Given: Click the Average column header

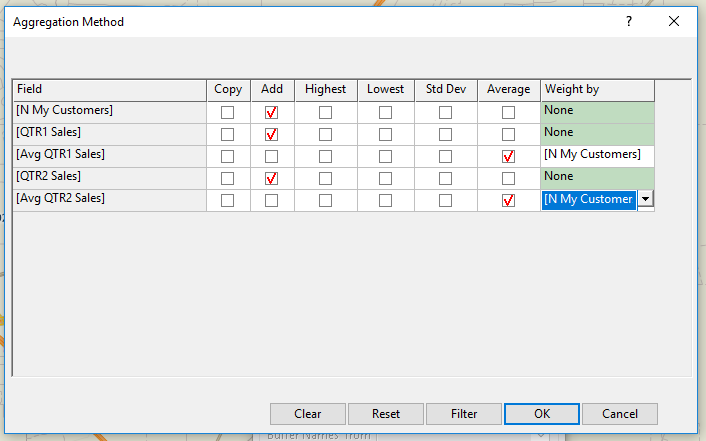Looking at the screenshot, I should tap(508, 90).
